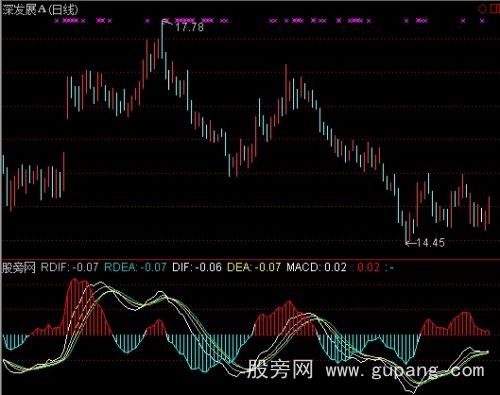Image resolution: width=500 pixels, height=395 pixels.
Task: Select the 14.45 low price label
Action: [430, 243]
